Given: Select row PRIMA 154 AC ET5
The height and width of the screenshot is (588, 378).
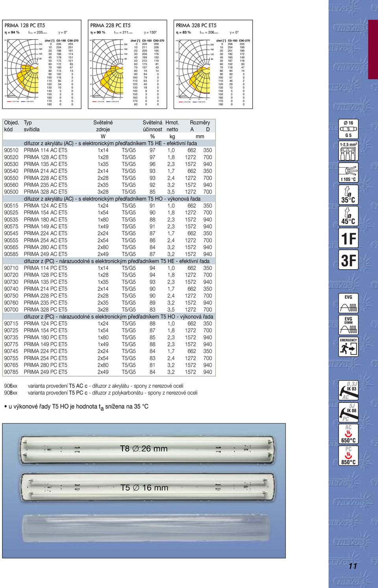Looking at the screenshot, I should click(109, 212).
